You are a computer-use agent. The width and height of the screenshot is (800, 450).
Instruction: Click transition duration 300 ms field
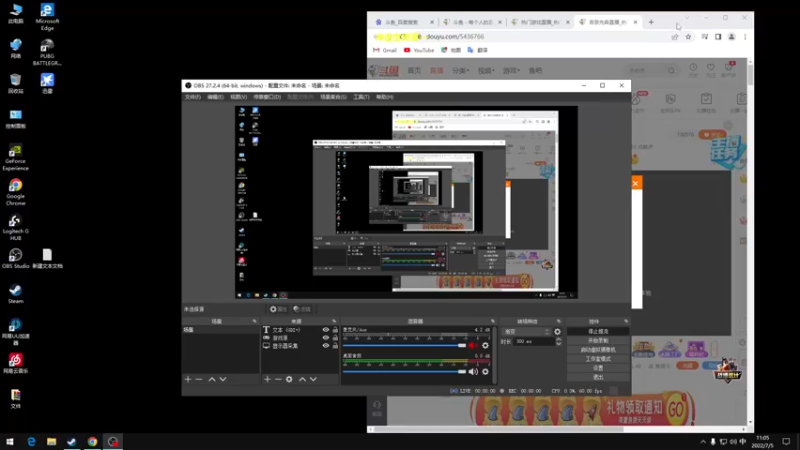(x=533, y=341)
